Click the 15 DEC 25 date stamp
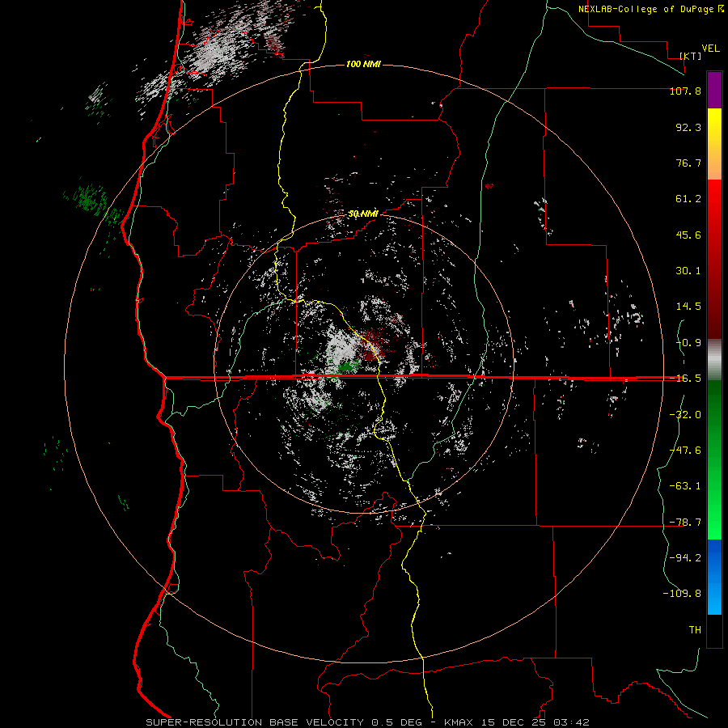728x728 pixels. pos(514,722)
